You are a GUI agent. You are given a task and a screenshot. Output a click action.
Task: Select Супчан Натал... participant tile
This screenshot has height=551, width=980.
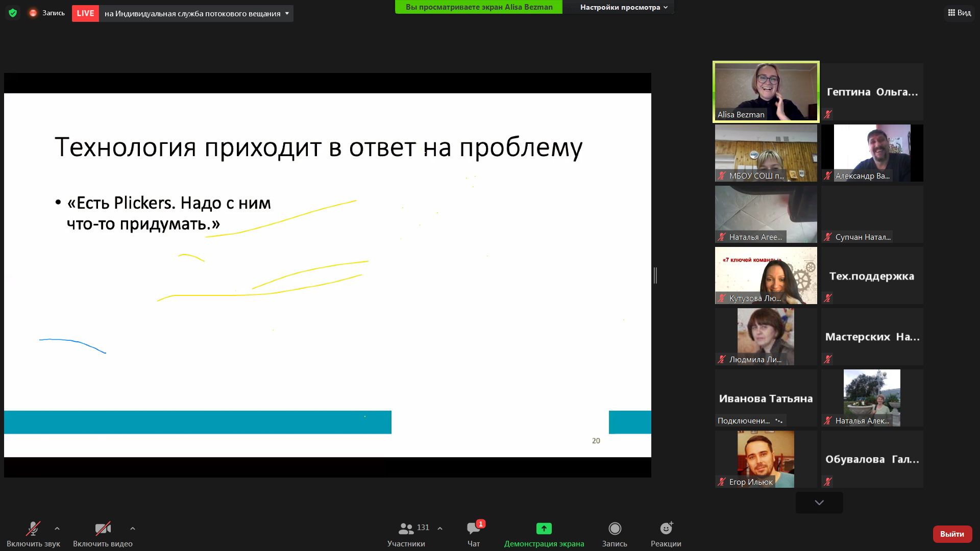pyautogui.click(x=872, y=214)
